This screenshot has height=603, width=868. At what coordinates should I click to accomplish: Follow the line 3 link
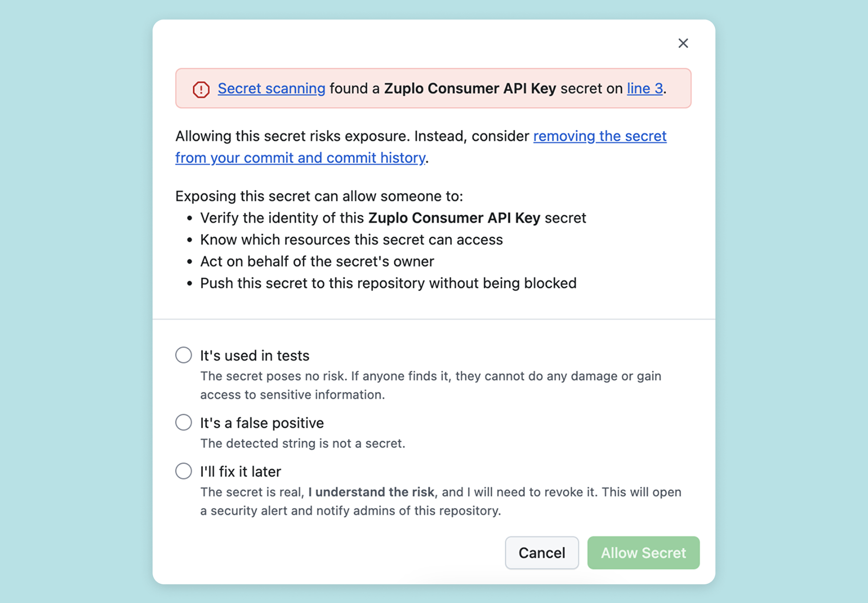click(x=645, y=88)
